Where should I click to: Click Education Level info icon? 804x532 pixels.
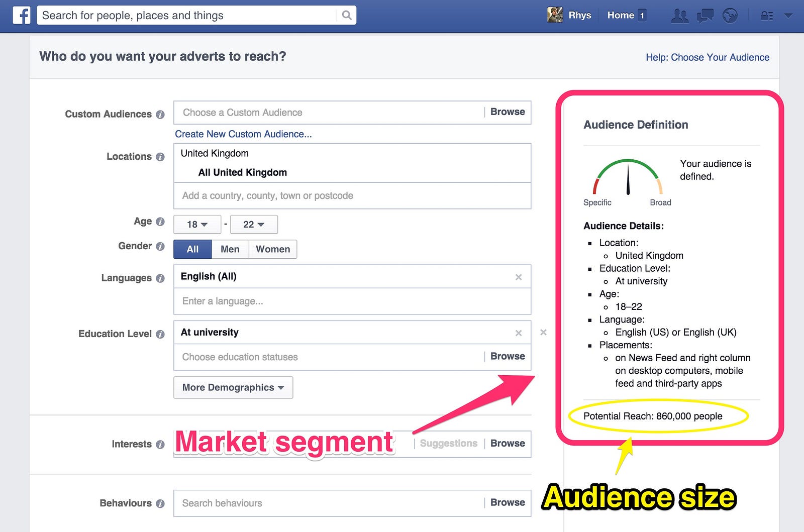160,334
